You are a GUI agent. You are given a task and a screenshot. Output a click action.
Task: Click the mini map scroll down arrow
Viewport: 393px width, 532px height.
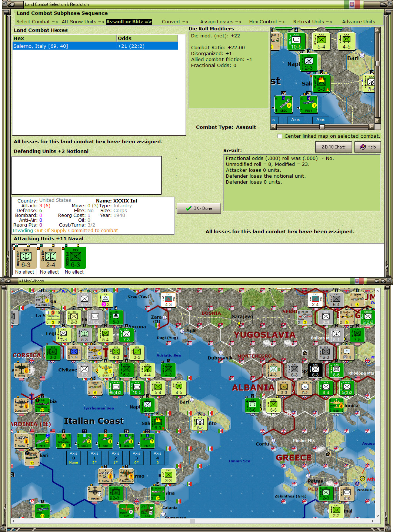click(377, 120)
